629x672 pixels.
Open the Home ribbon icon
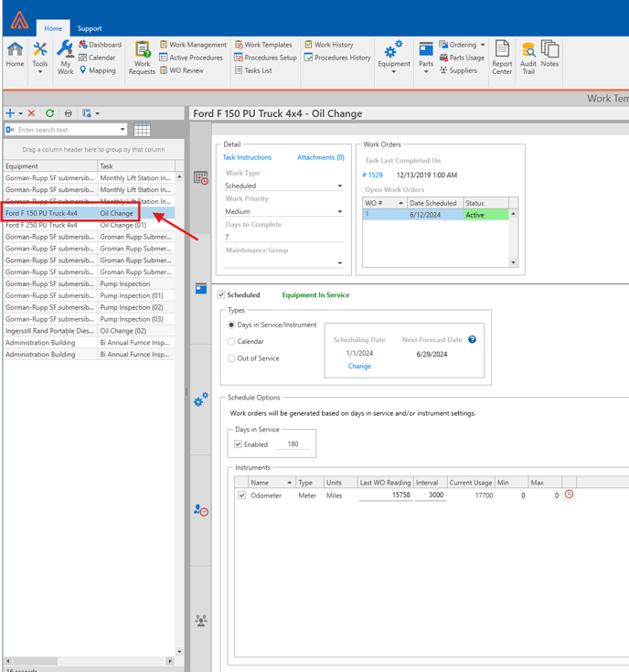pos(15,55)
